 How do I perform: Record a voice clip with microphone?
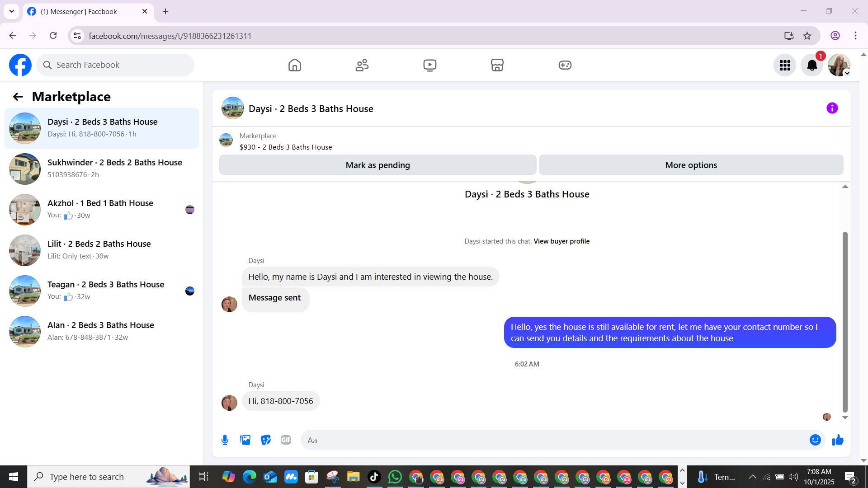(225, 440)
